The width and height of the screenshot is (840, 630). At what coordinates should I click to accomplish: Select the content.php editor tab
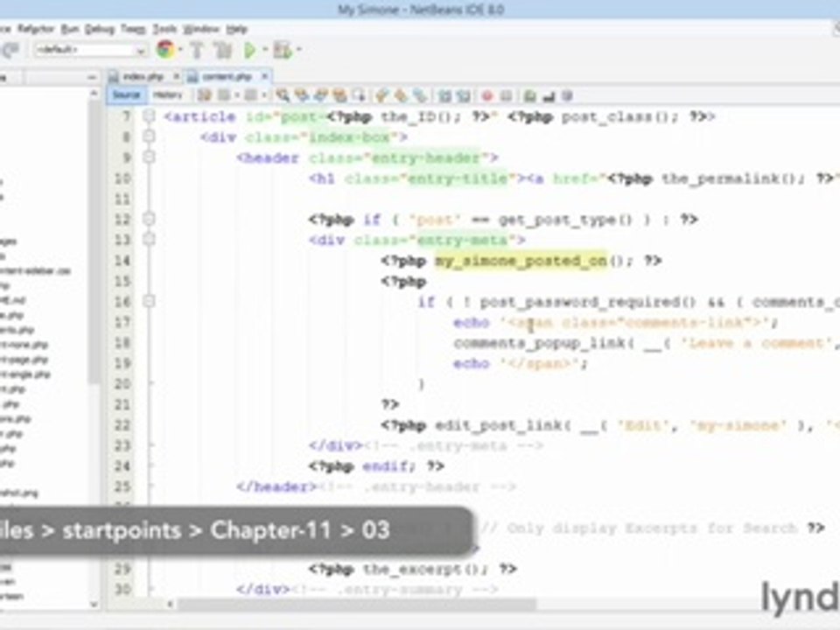point(227,77)
